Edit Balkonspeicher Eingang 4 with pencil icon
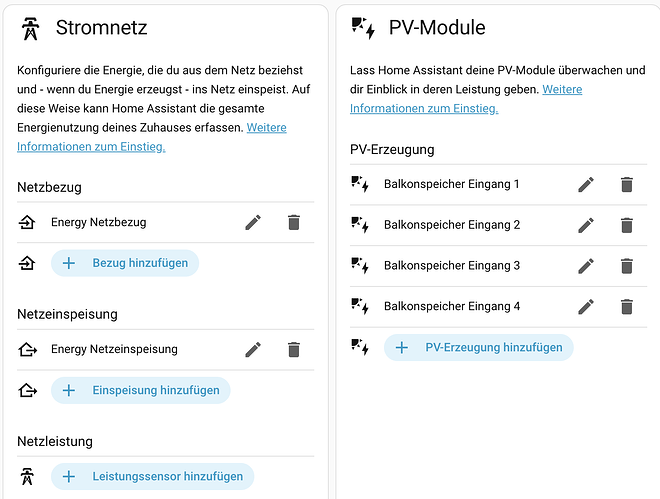 (x=586, y=307)
